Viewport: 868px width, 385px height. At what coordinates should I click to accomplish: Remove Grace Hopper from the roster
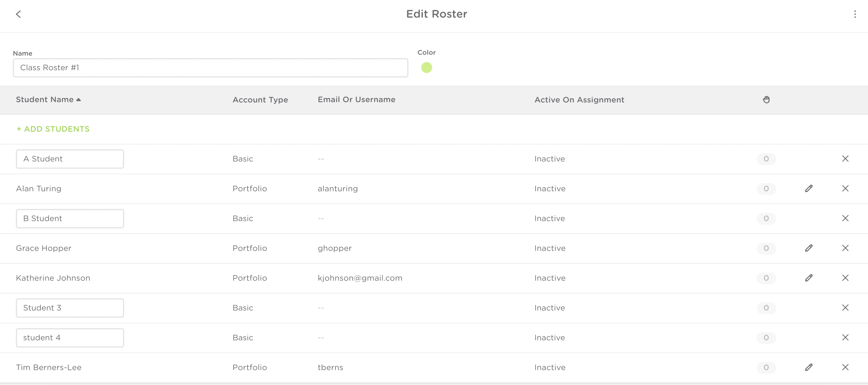845,248
